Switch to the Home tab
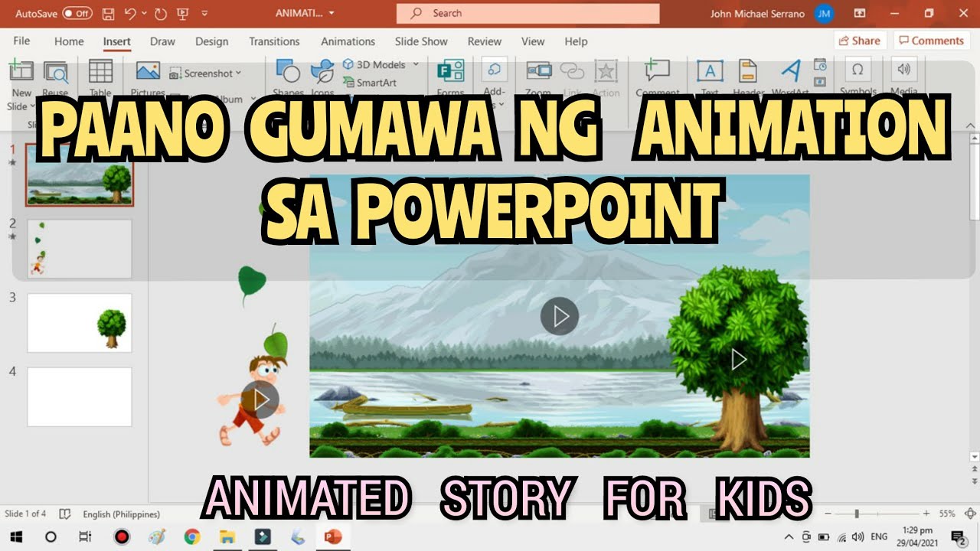Screen dimensions: 980x551 (69, 41)
